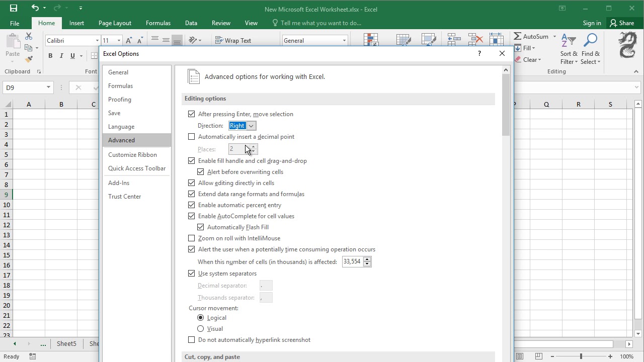
Task: Click the Copy icon in Clipboard group
Action: pos(29,48)
